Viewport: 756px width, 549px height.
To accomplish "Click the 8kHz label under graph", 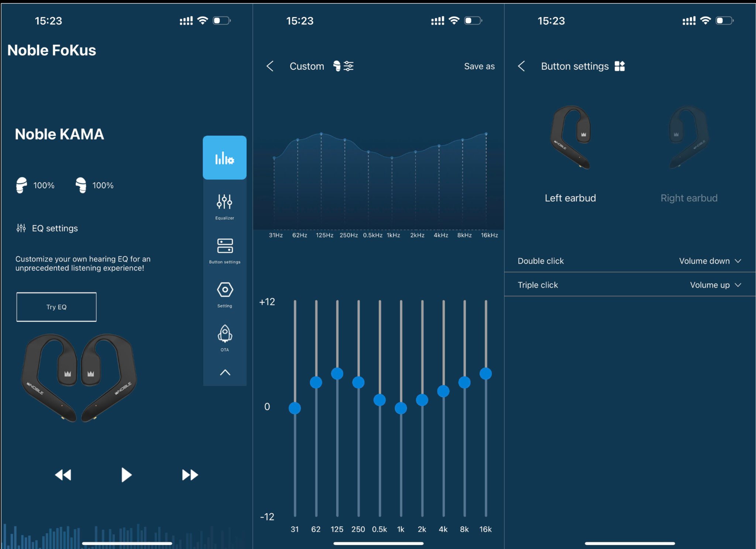I will pos(464,235).
